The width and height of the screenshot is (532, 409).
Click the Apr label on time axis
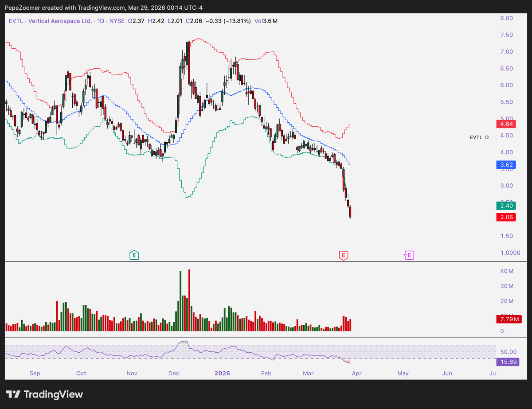[356, 373]
